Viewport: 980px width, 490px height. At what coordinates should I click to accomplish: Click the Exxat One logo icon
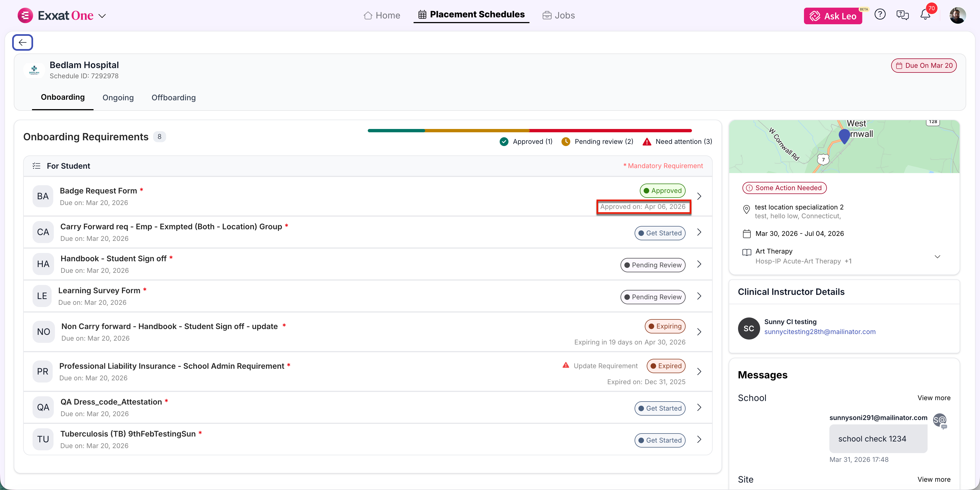click(25, 16)
